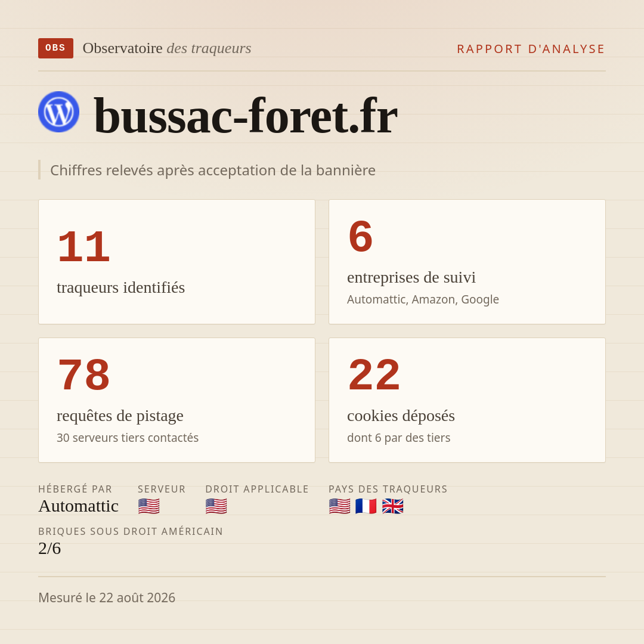
Task: Click the 2/6 value
Action: pyautogui.click(x=49, y=549)
